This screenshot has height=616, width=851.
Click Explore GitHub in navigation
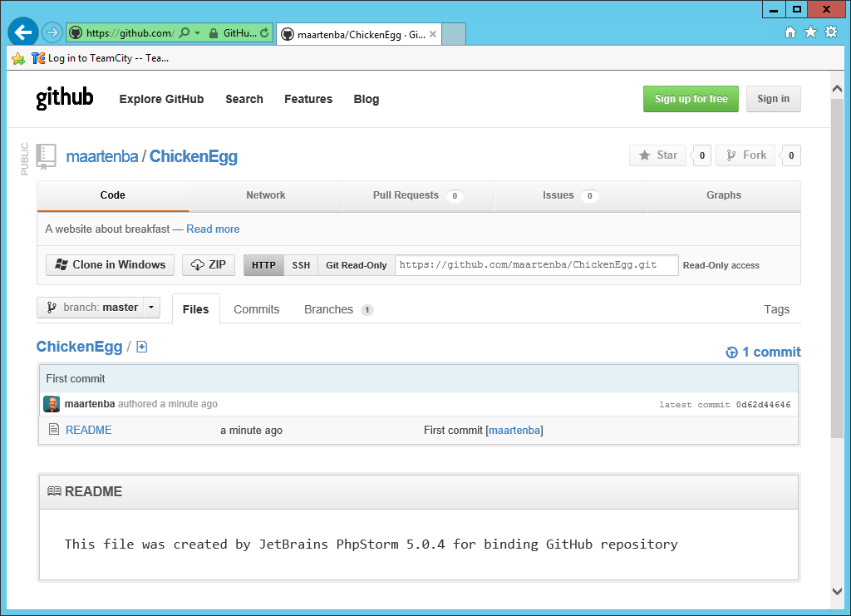pyautogui.click(x=162, y=99)
